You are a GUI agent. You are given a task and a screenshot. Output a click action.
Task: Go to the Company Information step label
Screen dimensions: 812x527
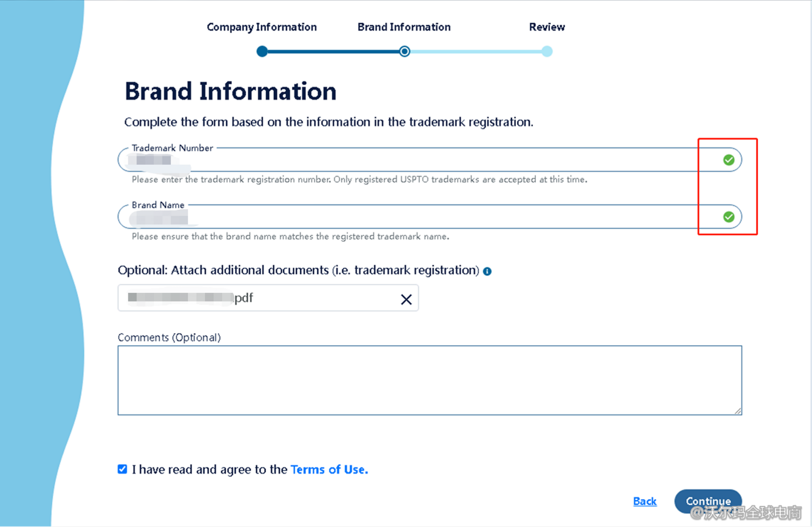click(261, 27)
